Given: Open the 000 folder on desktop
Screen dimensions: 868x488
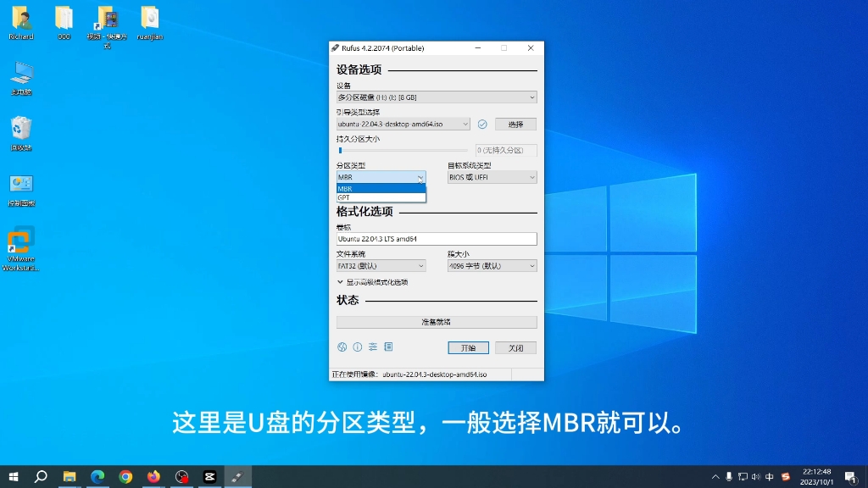Looking at the screenshot, I should (x=64, y=23).
